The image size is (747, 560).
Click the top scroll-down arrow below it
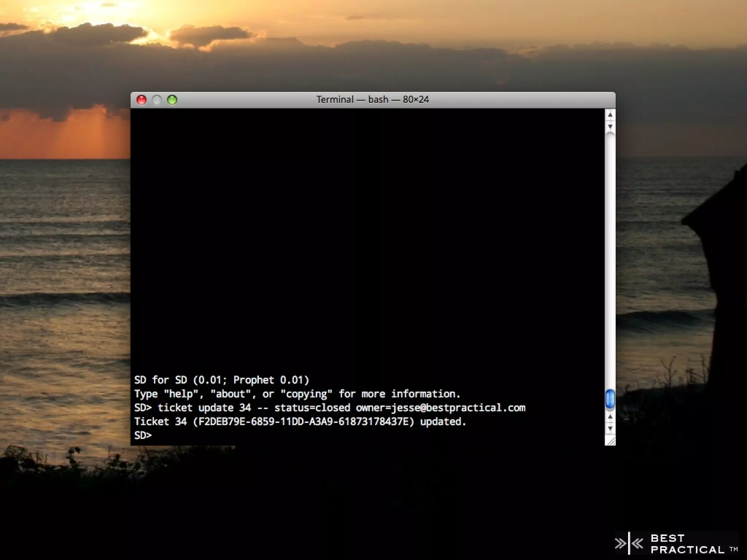610,127
